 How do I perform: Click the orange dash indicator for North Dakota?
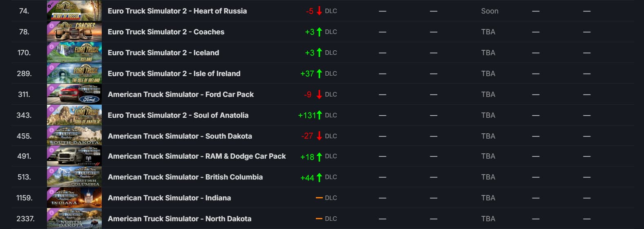[319, 219]
